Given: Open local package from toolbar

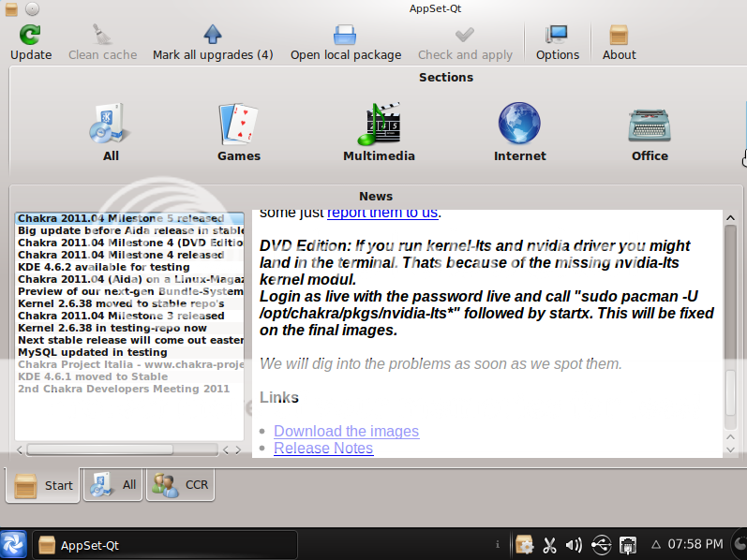Looking at the screenshot, I should 346,43.
